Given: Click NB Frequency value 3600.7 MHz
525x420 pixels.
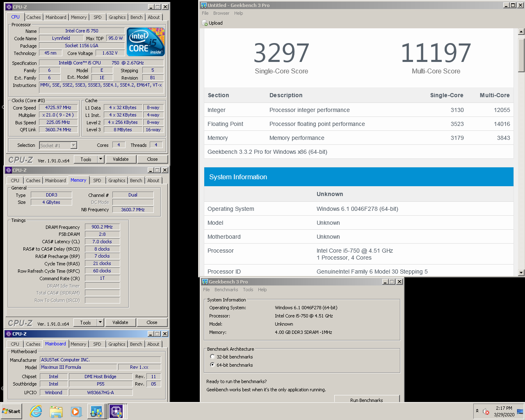Looking at the screenshot, I should (133, 210).
